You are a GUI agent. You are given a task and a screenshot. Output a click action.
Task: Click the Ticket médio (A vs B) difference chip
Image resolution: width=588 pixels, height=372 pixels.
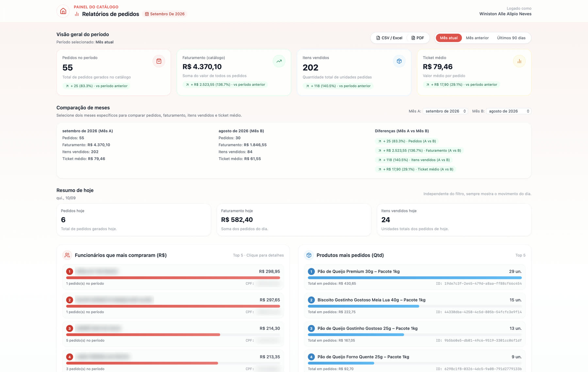coord(416,169)
